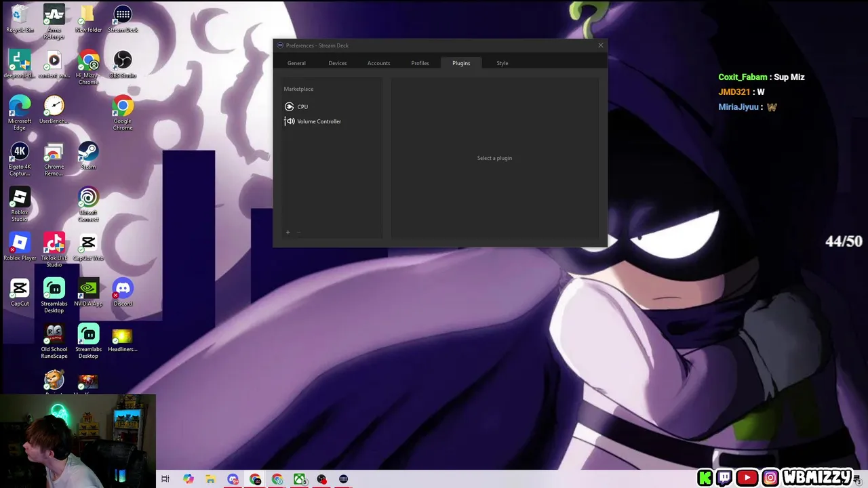Select the CapCut desktop icon
The width and height of the screenshot is (868, 488).
coord(20,292)
